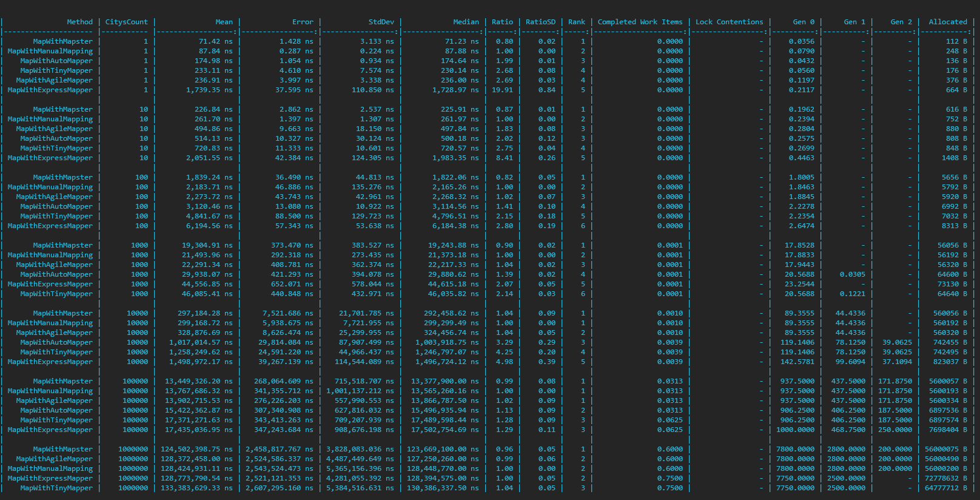Viewport: 980px width, 500px height.
Task: Click the allocated value '73130 B'
Action: click(x=952, y=284)
